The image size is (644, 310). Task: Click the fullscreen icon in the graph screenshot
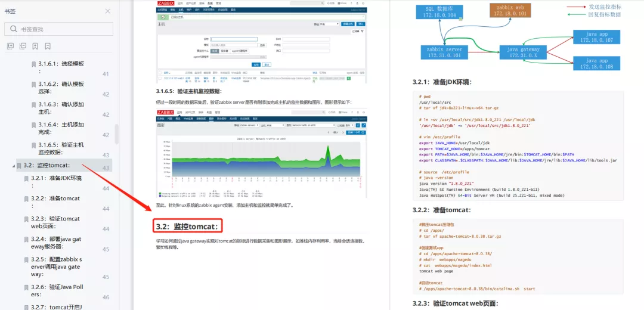pos(364,125)
